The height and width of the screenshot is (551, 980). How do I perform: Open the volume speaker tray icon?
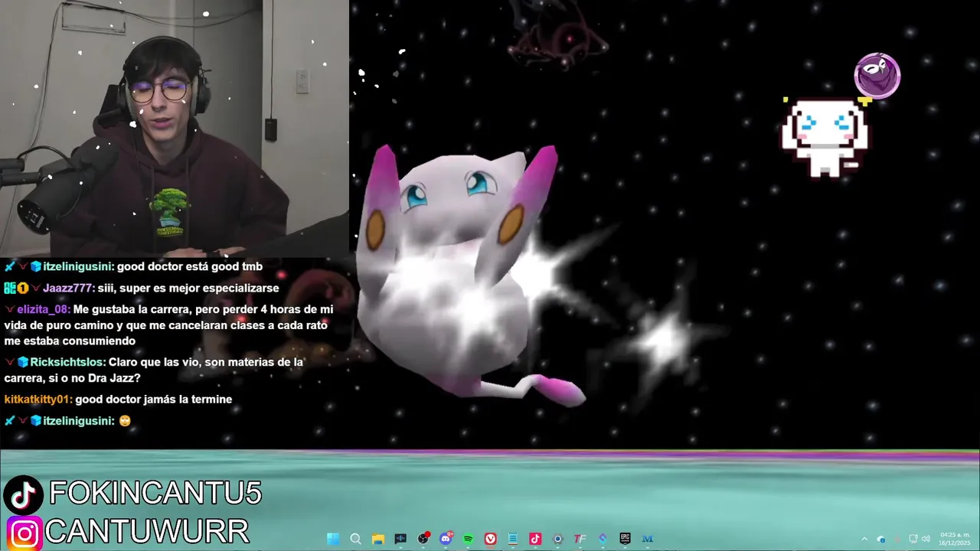(x=926, y=539)
